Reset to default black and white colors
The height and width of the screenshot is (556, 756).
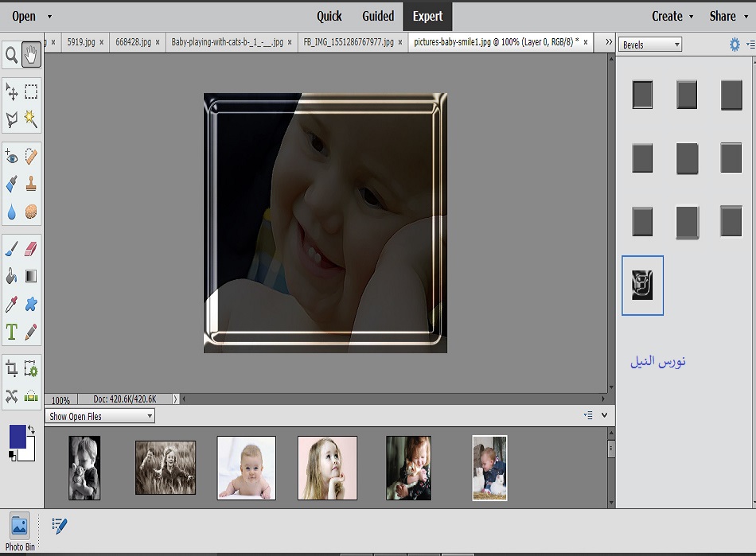(12, 455)
